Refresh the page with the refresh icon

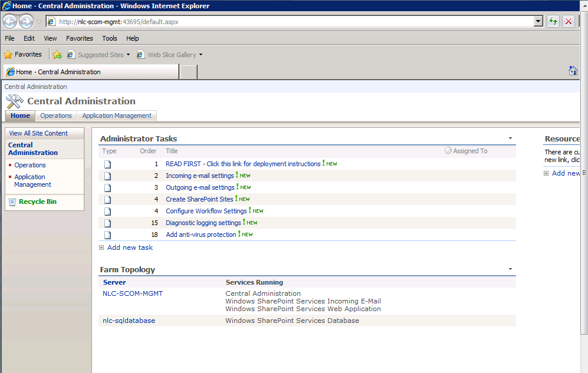tap(553, 21)
